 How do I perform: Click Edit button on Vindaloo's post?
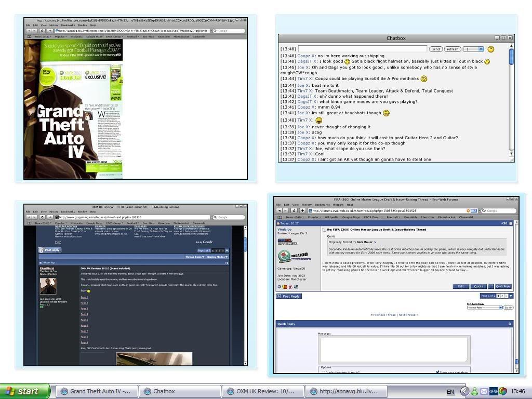point(461,286)
